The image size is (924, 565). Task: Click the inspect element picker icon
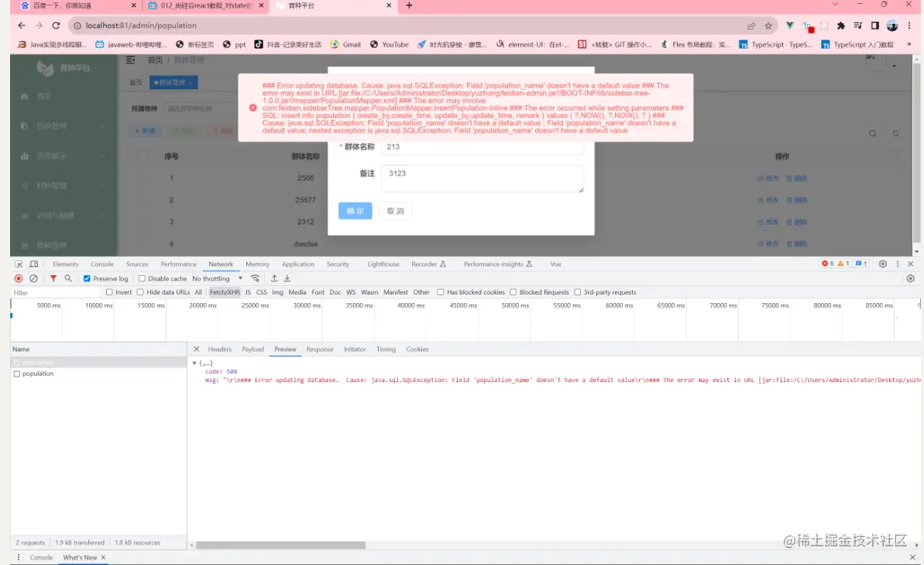coord(19,264)
